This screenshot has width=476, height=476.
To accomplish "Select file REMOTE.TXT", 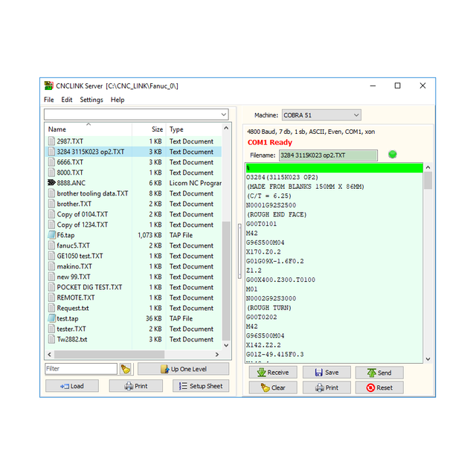I will click(x=134, y=297).
